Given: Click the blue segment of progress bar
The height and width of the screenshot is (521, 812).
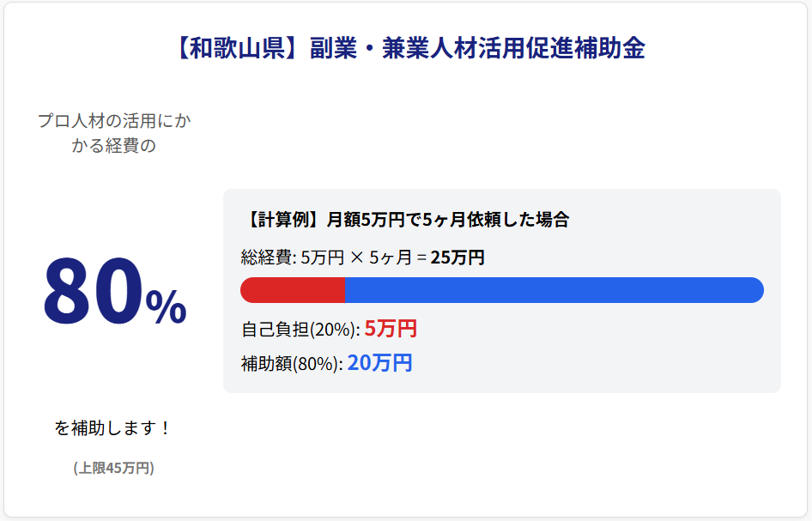Looking at the screenshot, I should 554,290.
